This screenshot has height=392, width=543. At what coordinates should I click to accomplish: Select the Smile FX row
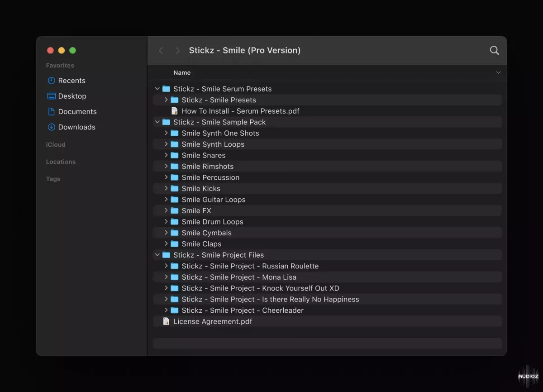[x=327, y=210]
